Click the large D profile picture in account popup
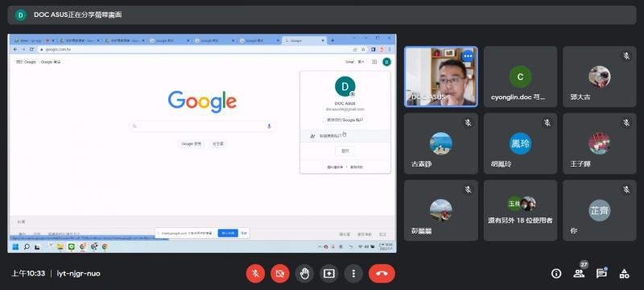This screenshot has width=644, height=290. click(x=345, y=87)
